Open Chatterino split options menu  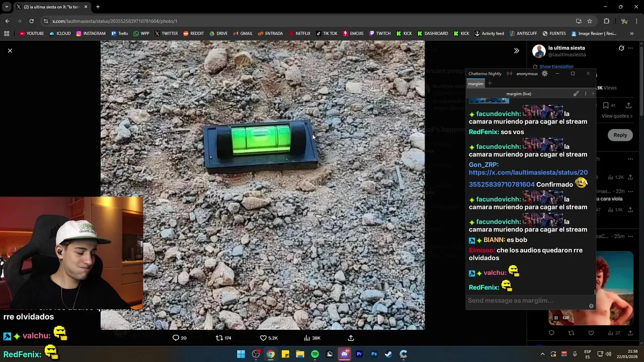[585, 94]
